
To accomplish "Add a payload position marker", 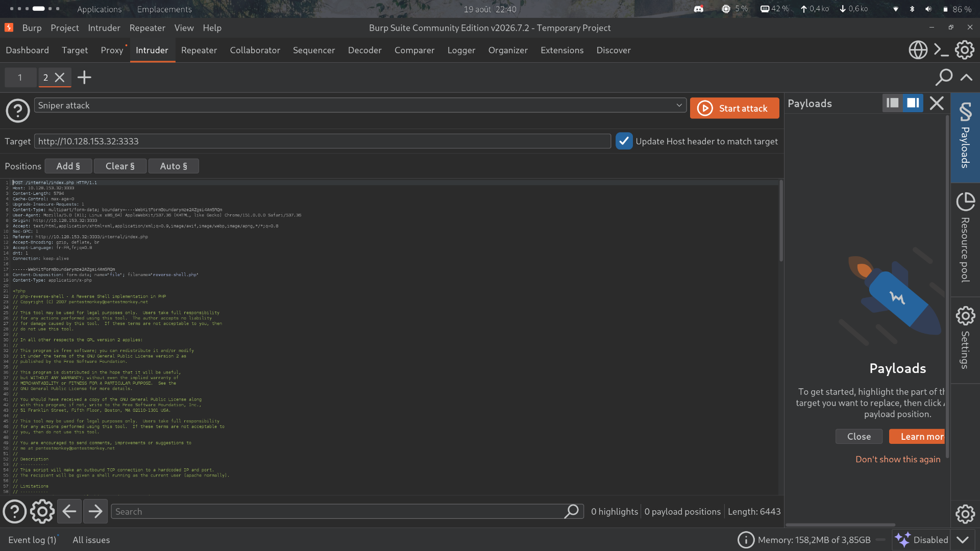I will tap(68, 166).
